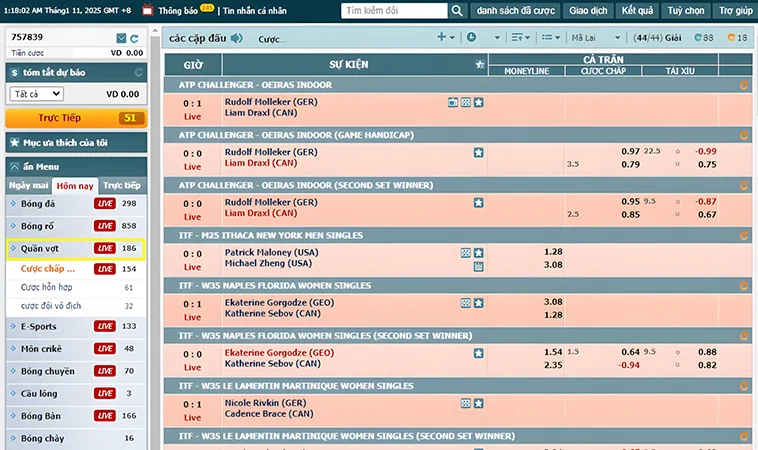758x450 pixels.
Task: Open Bóng Bàn sport in sidebar
Action: pyautogui.click(x=76, y=416)
